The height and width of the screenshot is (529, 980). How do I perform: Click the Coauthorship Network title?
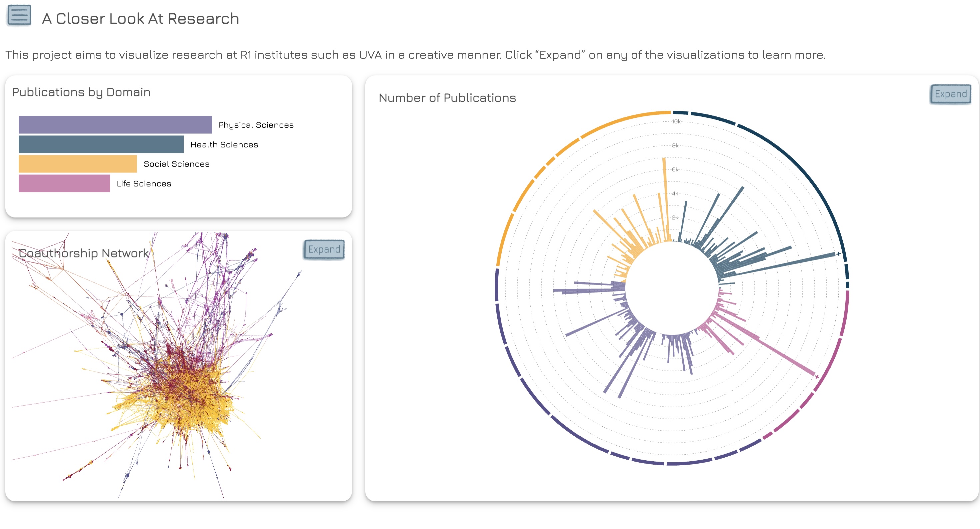[x=84, y=253]
